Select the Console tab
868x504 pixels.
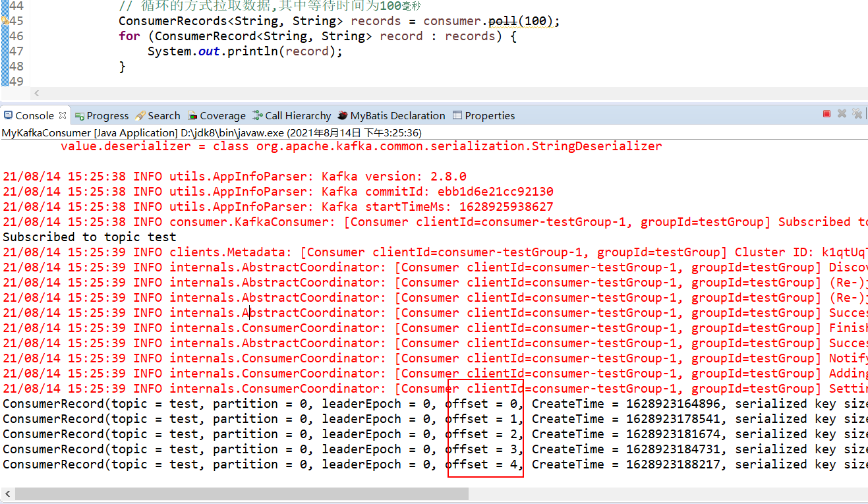coord(30,115)
